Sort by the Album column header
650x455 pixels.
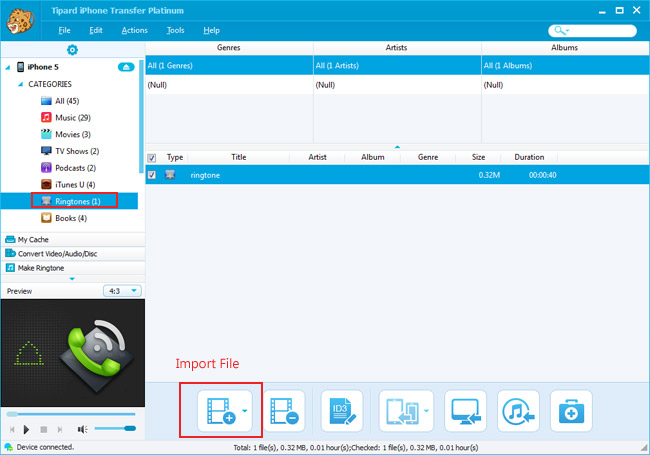coord(373,157)
